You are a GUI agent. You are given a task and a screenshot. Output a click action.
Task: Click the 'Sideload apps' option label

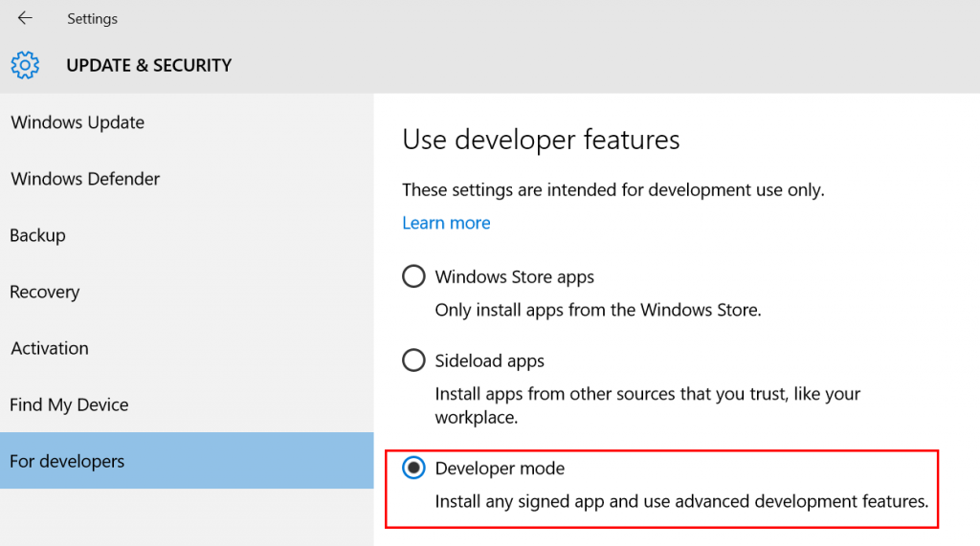[489, 360]
